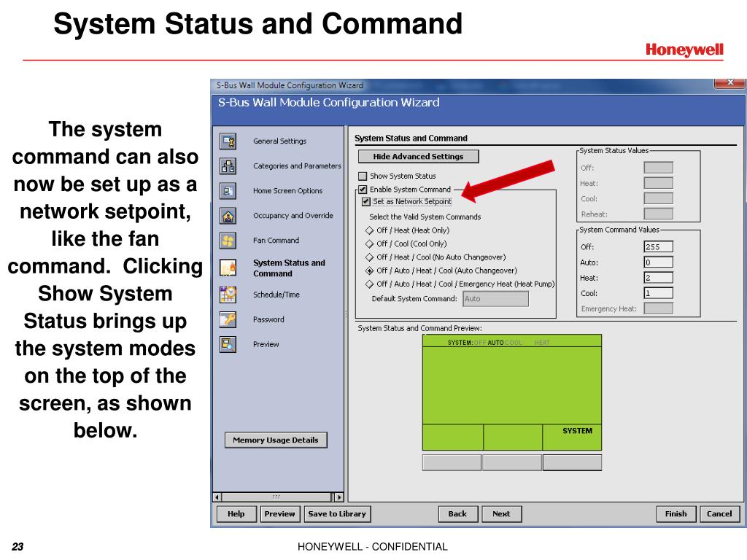Click the Heat status value field

coord(659,183)
